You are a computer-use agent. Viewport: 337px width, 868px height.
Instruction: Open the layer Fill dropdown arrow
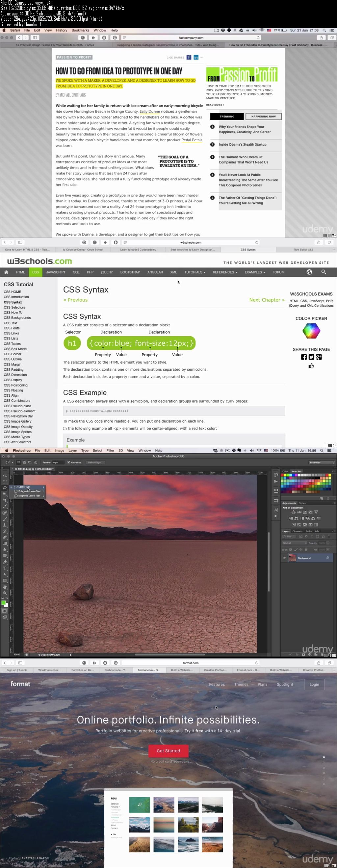tap(328, 550)
